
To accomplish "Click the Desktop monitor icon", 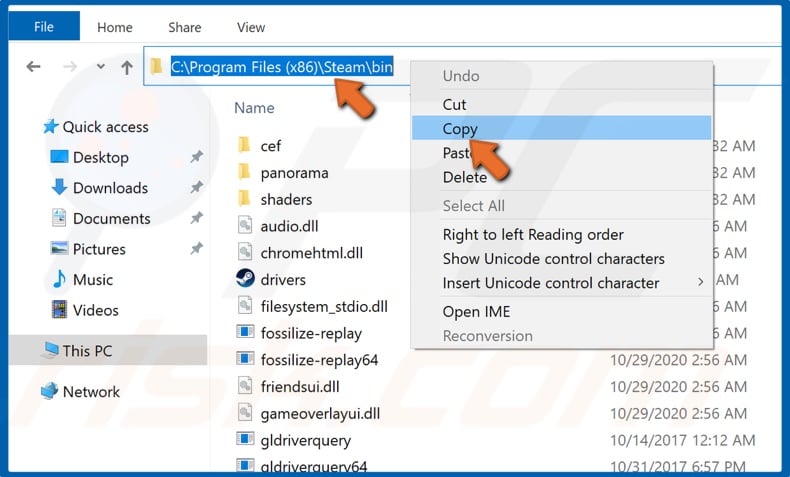I will pyautogui.click(x=59, y=157).
